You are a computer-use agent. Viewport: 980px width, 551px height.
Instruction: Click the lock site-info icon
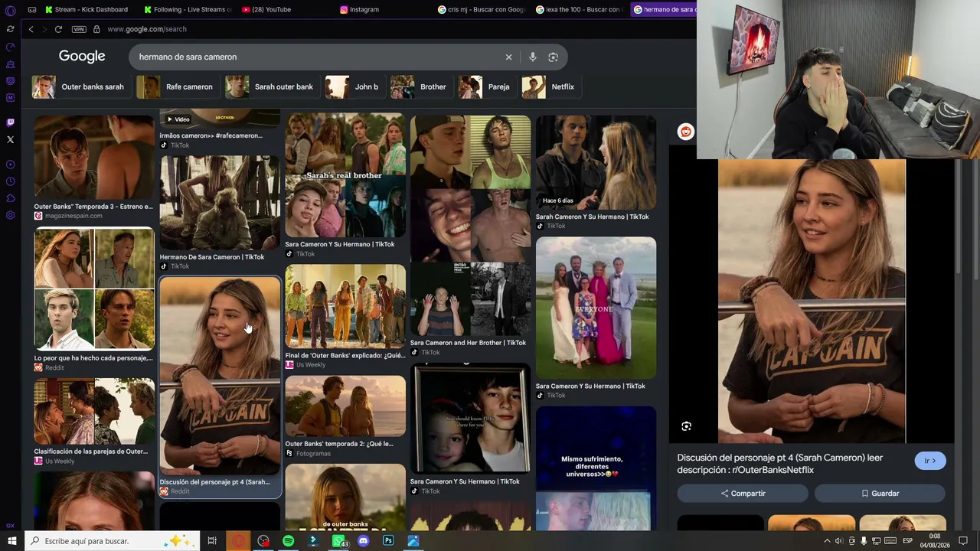point(96,29)
